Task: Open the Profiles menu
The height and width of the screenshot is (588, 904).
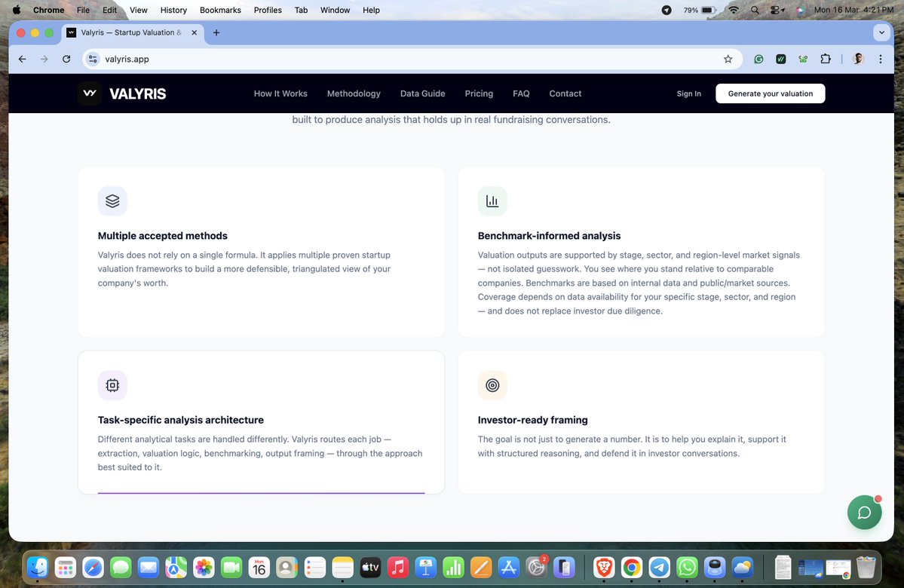Action: coord(268,10)
